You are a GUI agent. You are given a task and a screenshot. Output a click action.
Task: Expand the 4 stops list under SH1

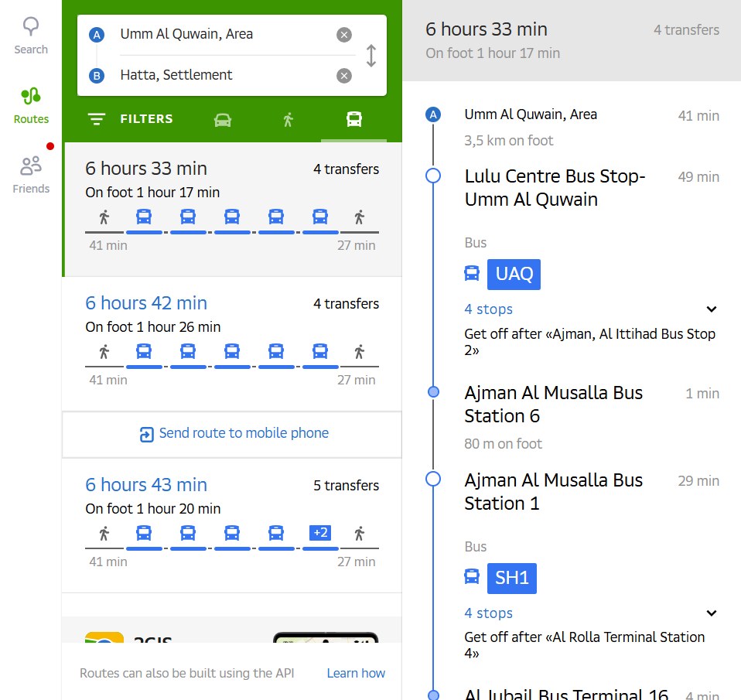click(x=712, y=613)
